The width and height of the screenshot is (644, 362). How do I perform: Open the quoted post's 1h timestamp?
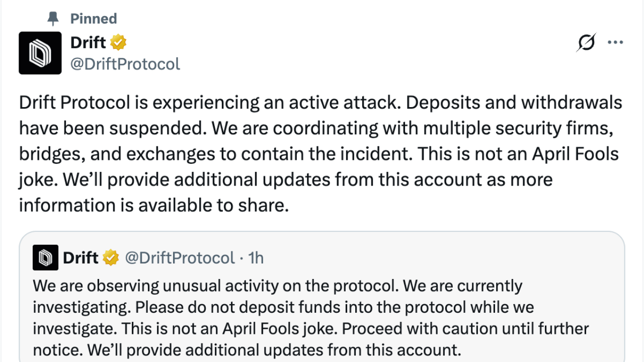click(x=256, y=258)
